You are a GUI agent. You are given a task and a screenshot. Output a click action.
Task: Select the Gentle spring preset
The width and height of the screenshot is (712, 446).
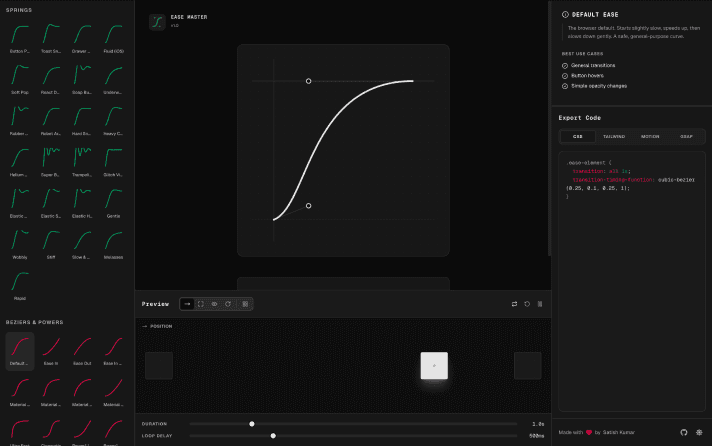click(114, 203)
